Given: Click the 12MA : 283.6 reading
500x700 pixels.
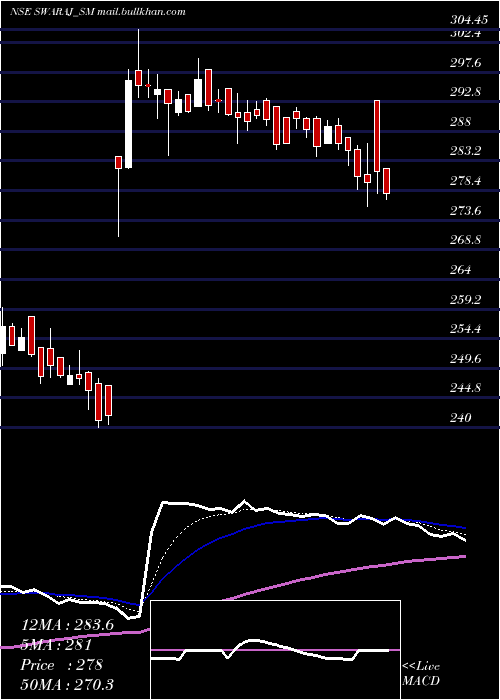Looking at the screenshot, I should point(67,625).
